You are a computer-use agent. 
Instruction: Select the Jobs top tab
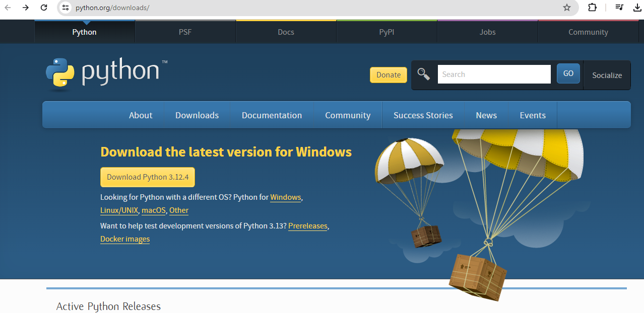[488, 32]
